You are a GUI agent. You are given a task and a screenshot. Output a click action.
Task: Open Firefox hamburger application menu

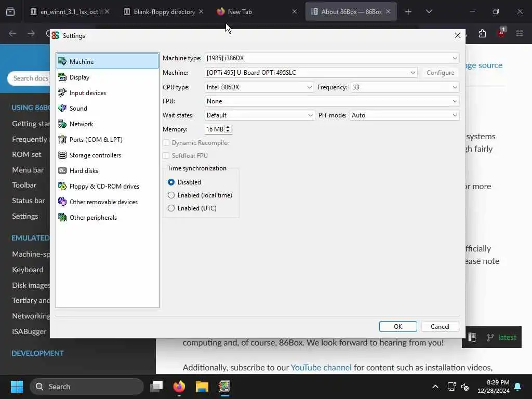coord(520,33)
